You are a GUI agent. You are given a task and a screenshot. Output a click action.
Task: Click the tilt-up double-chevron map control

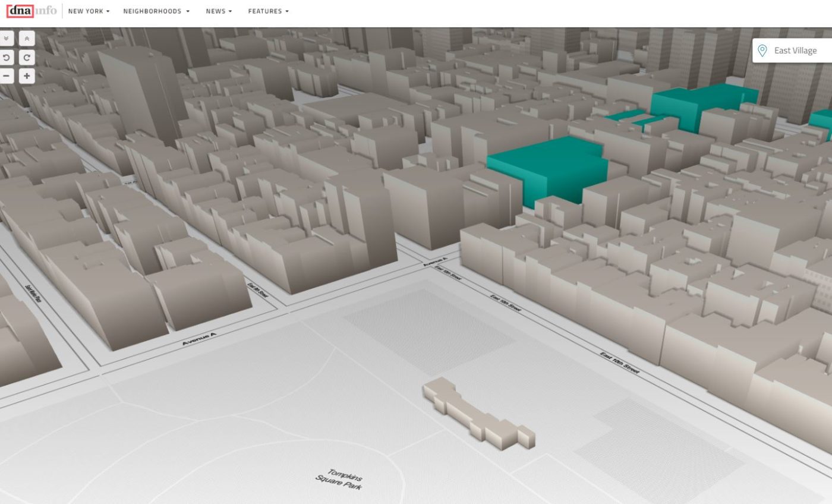coord(26,38)
